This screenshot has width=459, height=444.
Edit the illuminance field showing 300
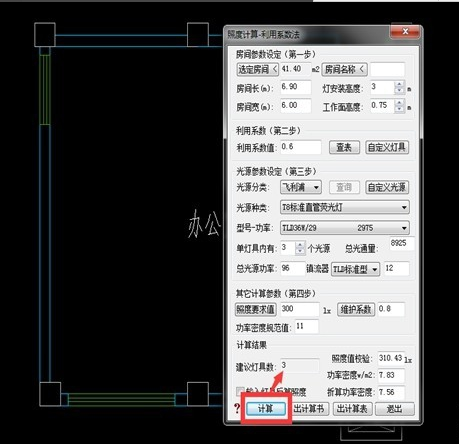300,309
